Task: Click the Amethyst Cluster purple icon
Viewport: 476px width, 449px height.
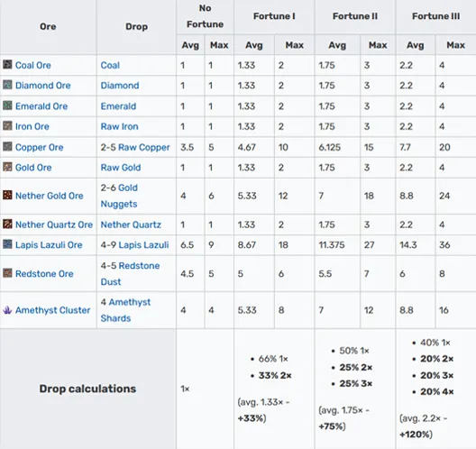Action: pos(7,309)
